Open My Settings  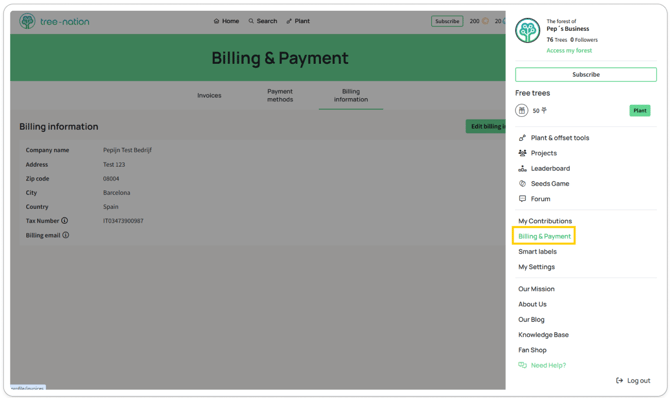click(x=537, y=267)
